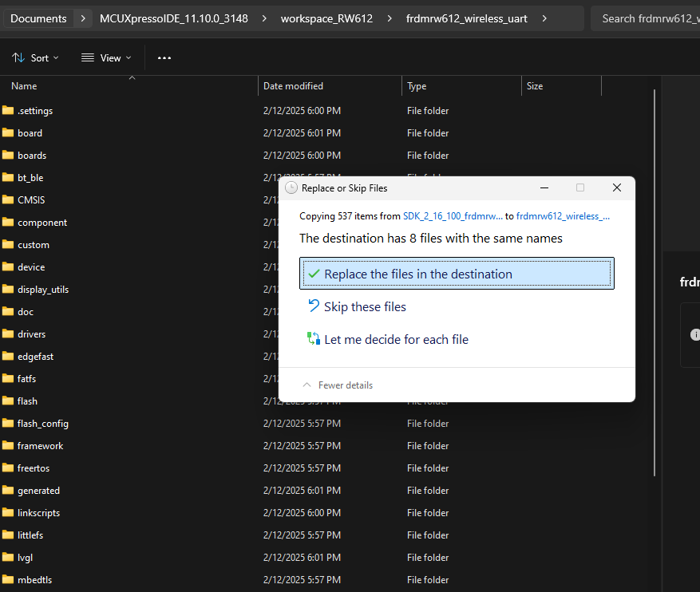Click the green checkmark replace icon
Image resolution: width=700 pixels, height=592 pixels.
click(314, 274)
